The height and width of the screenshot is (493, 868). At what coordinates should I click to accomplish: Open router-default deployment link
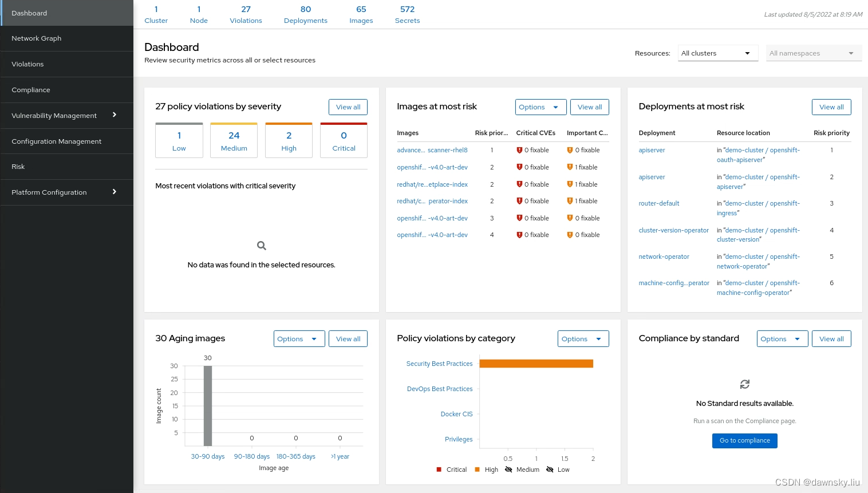(x=659, y=203)
